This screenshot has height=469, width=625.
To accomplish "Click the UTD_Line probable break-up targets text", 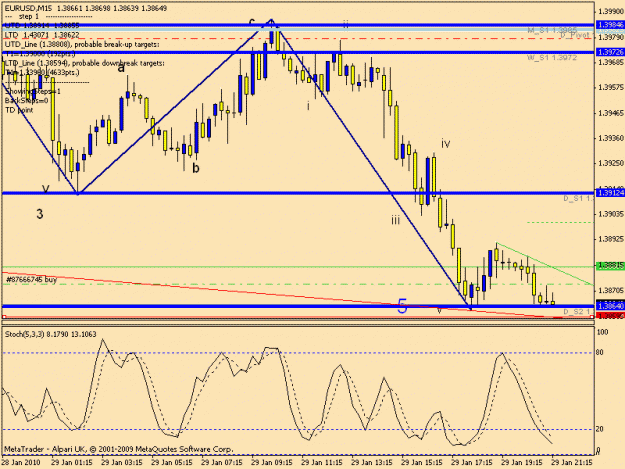I will click(x=82, y=44).
